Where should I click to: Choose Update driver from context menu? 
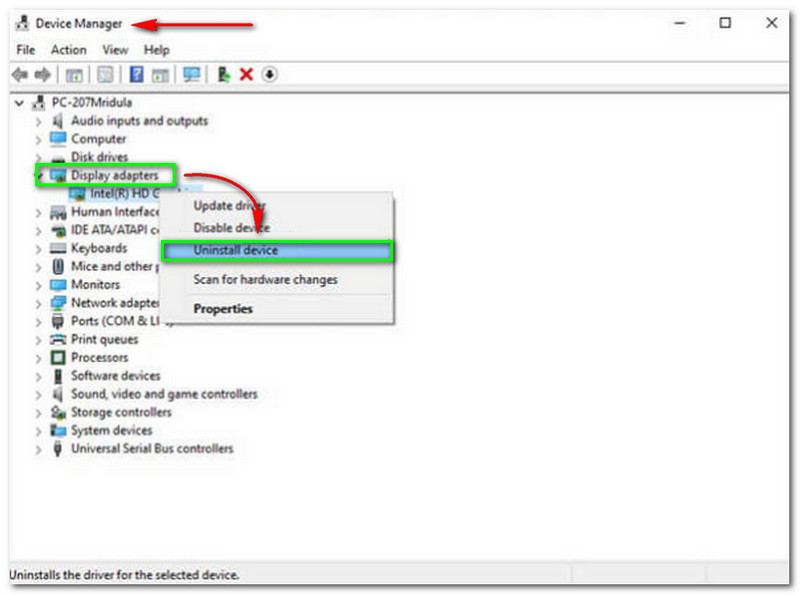[229, 206]
